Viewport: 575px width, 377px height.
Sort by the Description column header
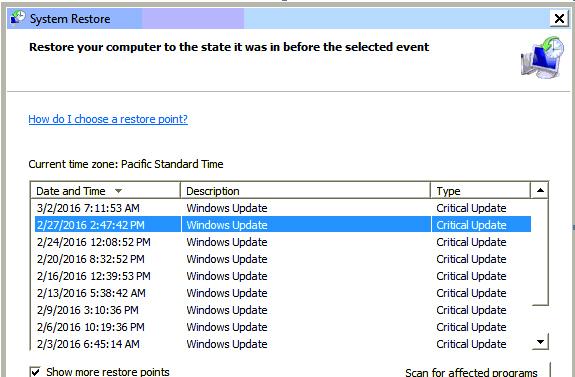pos(305,191)
